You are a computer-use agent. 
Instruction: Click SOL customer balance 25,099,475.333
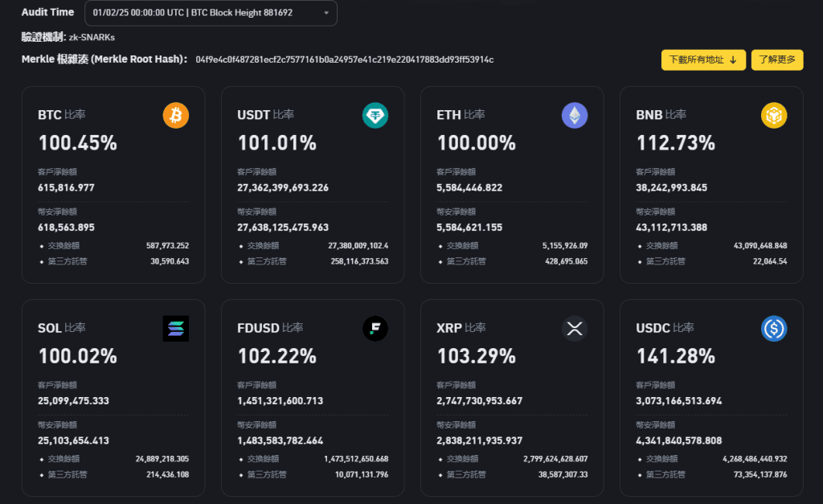click(73, 400)
